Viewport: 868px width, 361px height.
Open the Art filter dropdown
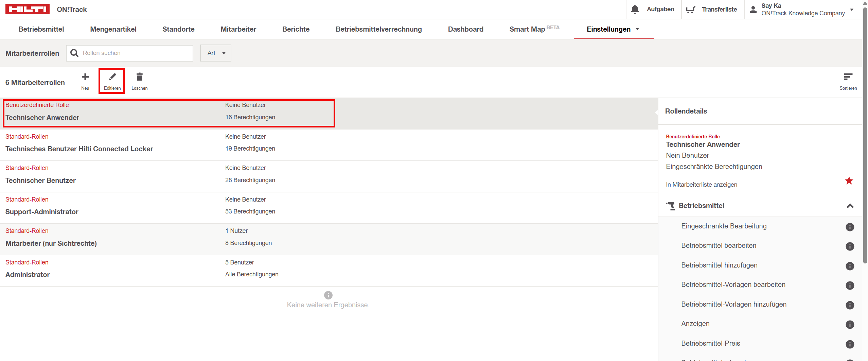pos(216,53)
